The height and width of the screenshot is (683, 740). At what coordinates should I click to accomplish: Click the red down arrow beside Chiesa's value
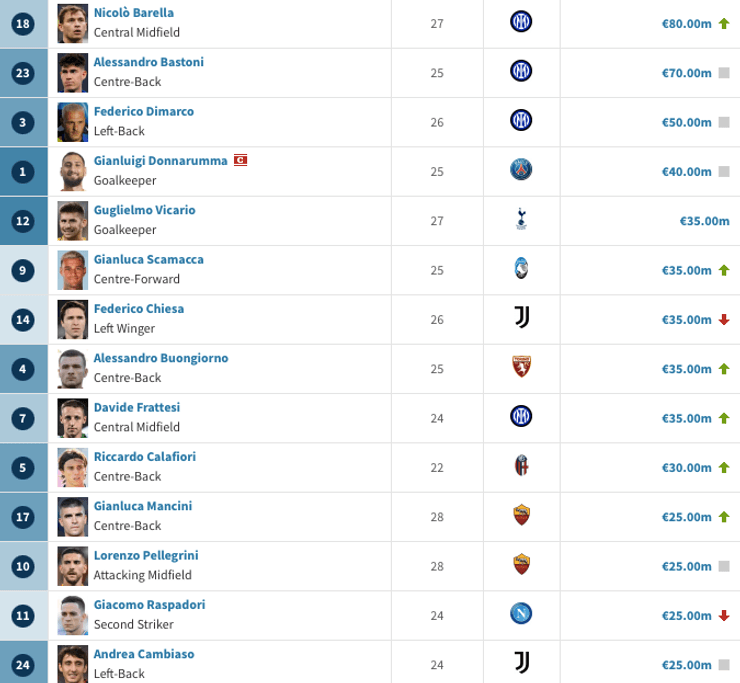tap(724, 320)
